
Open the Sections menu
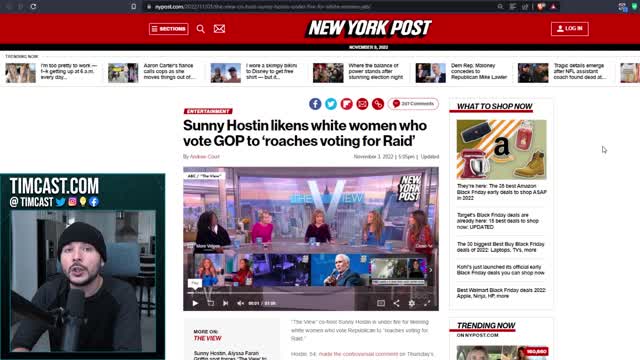click(169, 29)
